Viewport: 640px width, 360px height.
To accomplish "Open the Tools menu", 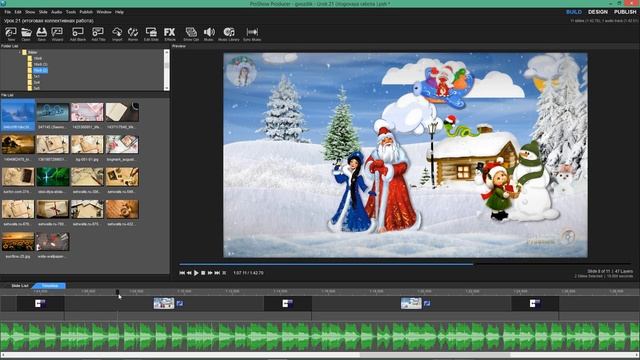I will [71, 12].
